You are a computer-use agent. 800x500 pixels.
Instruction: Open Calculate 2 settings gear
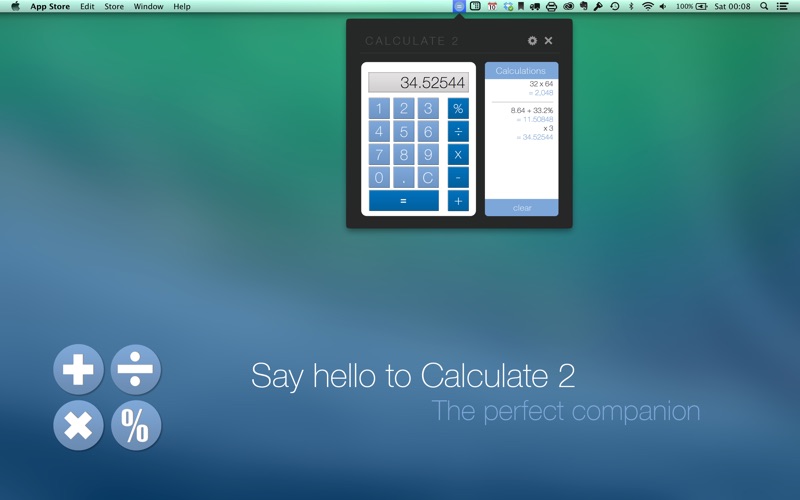click(x=532, y=40)
